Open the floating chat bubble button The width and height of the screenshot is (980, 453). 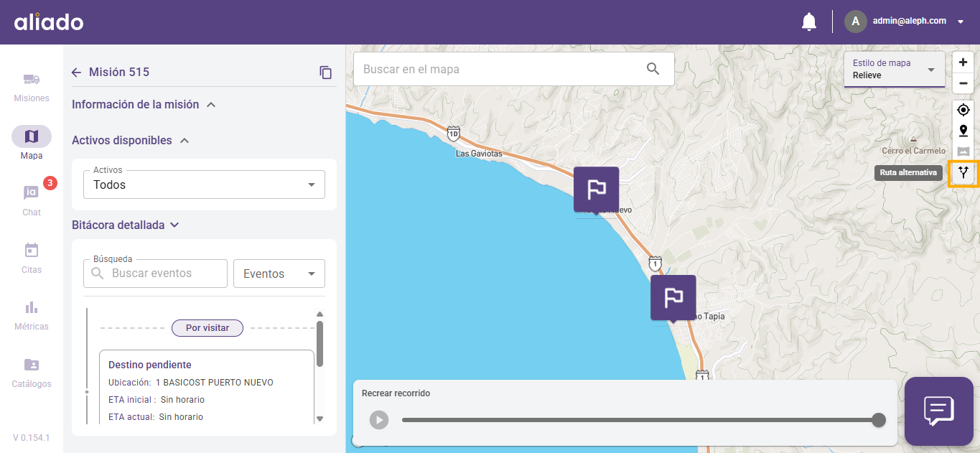click(x=938, y=411)
